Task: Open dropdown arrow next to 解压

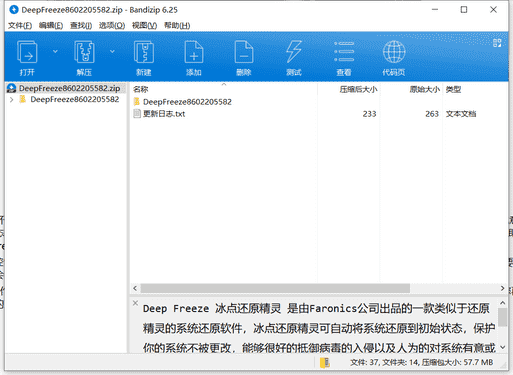Action: click(x=112, y=51)
